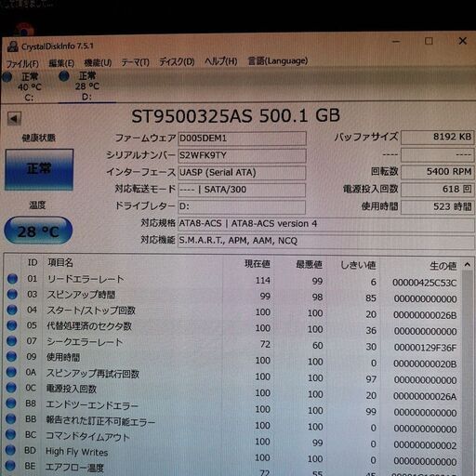Click the scroll up arrow in attribute list
The image size is (476, 476).
pyautogui.click(x=468, y=265)
